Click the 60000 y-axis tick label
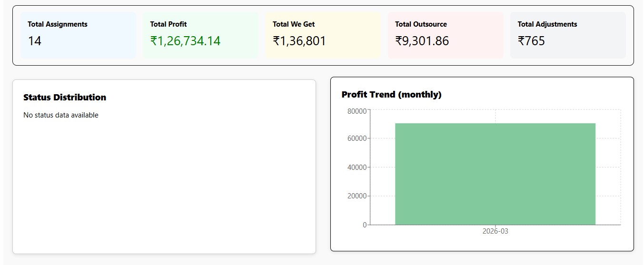644x265 pixels. [357, 138]
